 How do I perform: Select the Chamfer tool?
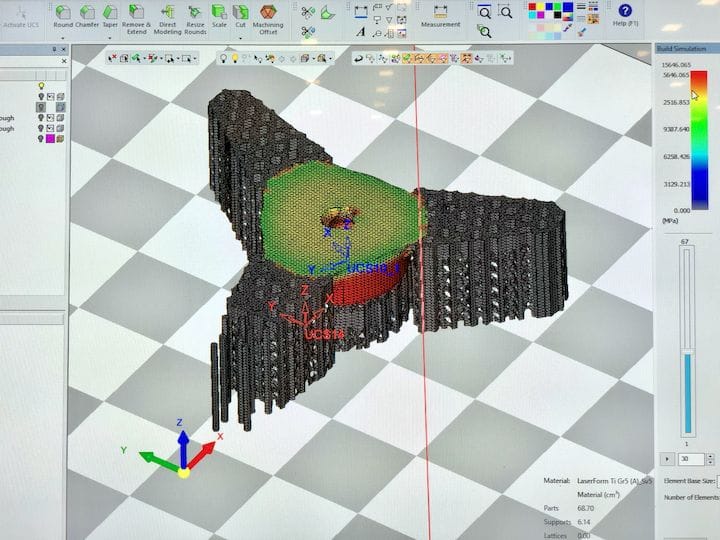pyautogui.click(x=86, y=13)
